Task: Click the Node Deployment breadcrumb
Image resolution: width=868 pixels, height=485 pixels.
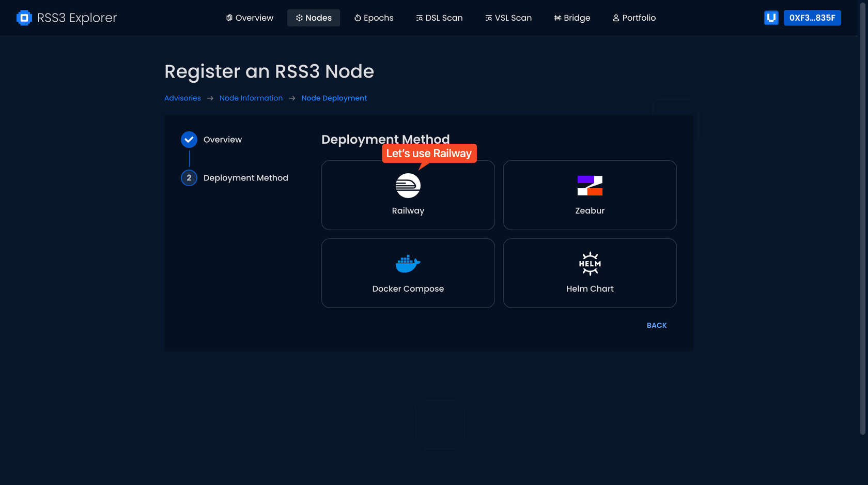Action: click(334, 98)
